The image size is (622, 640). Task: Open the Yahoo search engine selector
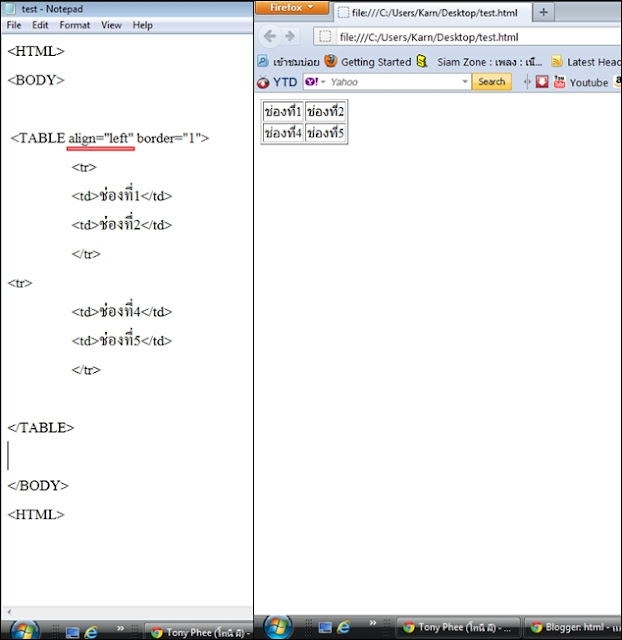click(315, 82)
